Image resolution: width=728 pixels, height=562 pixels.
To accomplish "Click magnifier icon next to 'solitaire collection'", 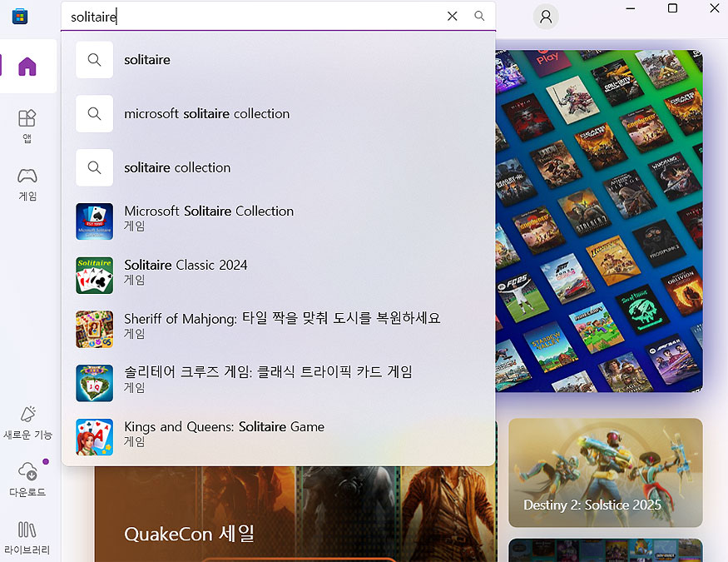I will point(94,167).
